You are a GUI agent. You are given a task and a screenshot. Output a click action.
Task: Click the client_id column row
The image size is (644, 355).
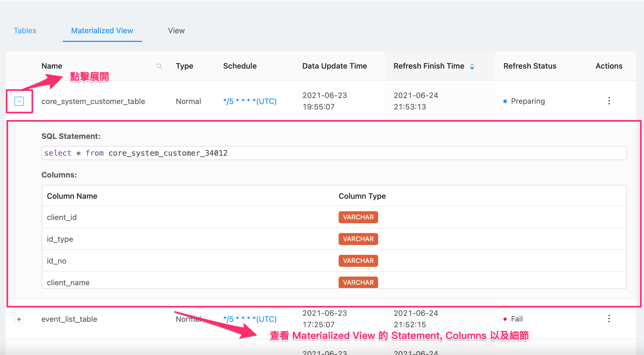(334, 217)
